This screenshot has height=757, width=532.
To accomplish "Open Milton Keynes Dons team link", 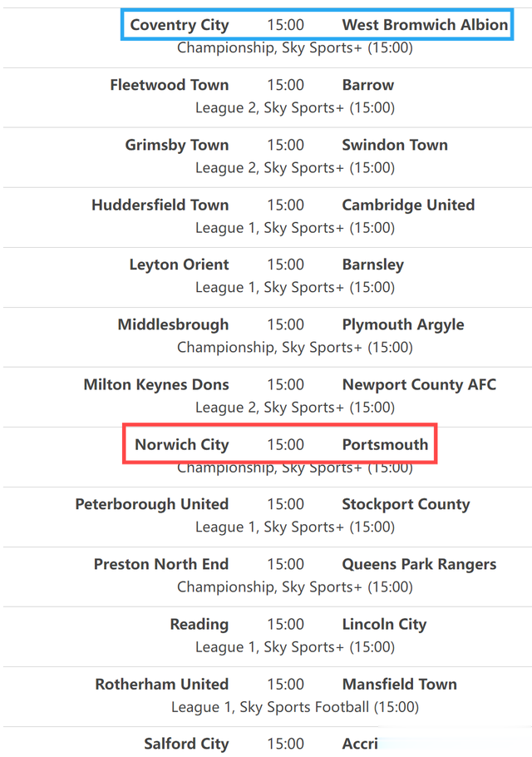I will (x=156, y=385).
